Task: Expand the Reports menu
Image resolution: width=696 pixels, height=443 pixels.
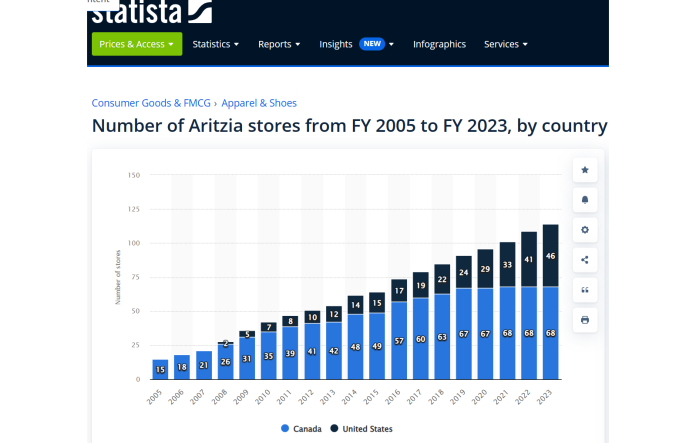Action: coord(279,44)
